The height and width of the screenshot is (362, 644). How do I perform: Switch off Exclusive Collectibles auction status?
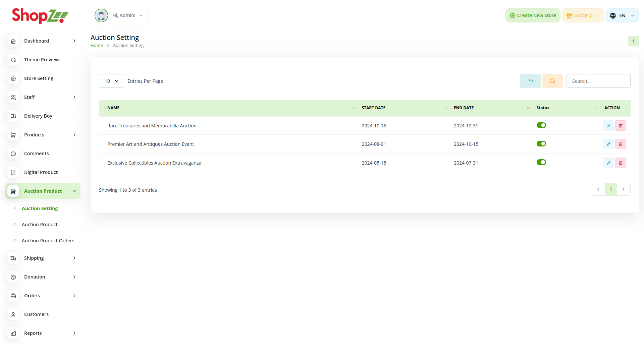click(x=541, y=163)
